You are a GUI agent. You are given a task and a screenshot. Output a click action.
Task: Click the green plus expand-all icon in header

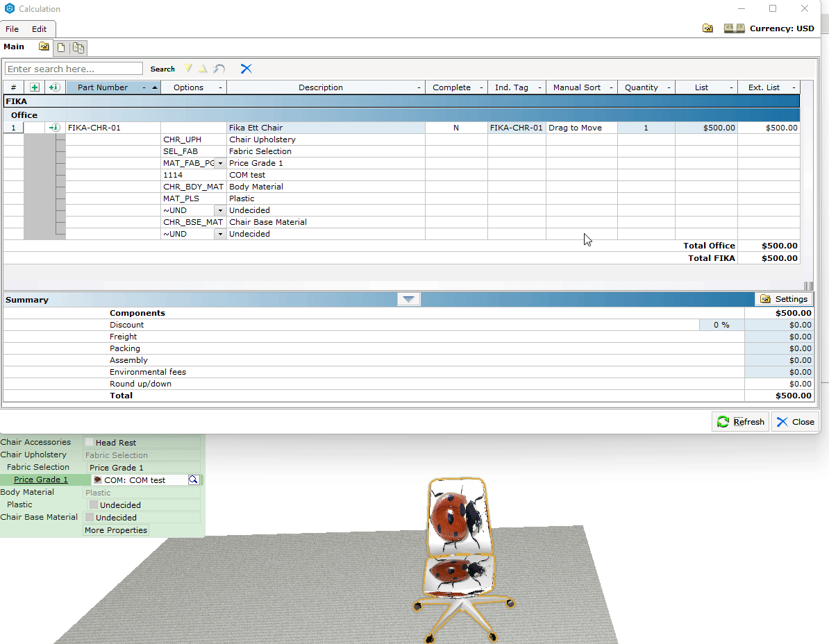(x=34, y=87)
